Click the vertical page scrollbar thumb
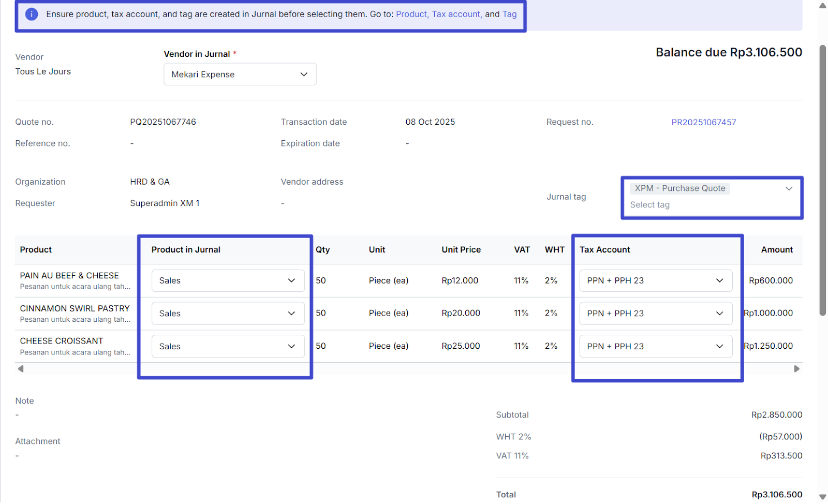Viewport: 828px width, 504px height. tap(822, 181)
